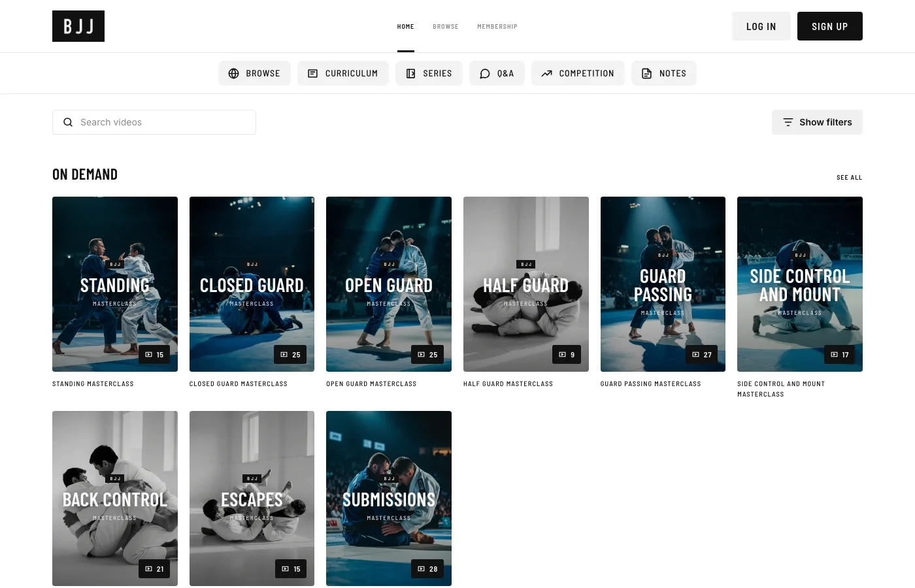This screenshot has height=588, width=915.
Task: Click Standing Masterclass caption text
Action: point(93,384)
